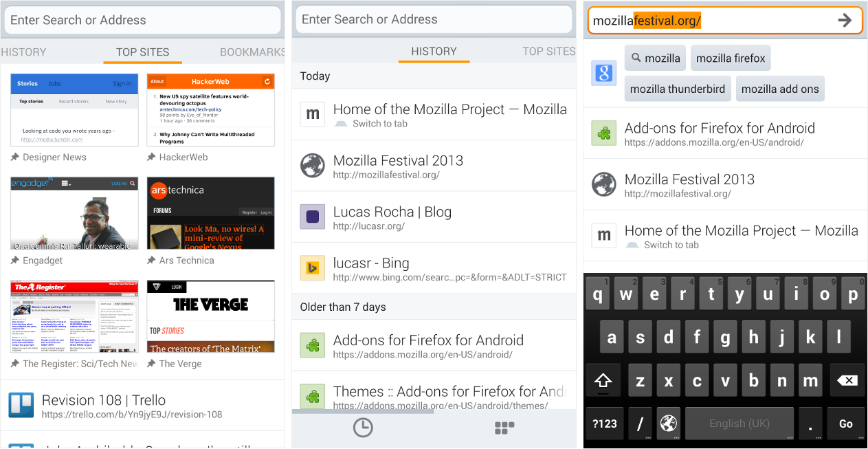The height and width of the screenshot is (449, 868).
Task: Toggle the Shift key on the keyboard
Action: [603, 380]
